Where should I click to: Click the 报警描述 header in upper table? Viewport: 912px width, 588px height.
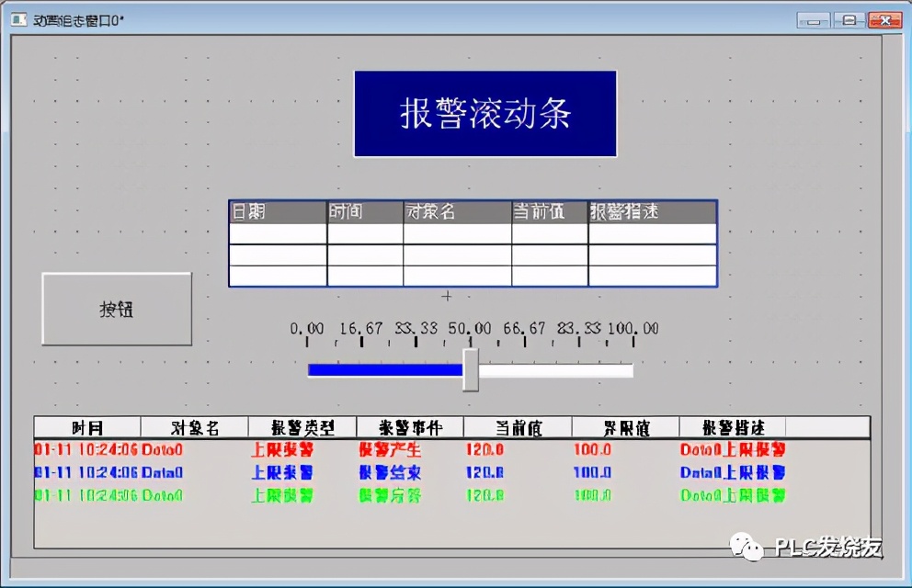coord(653,212)
